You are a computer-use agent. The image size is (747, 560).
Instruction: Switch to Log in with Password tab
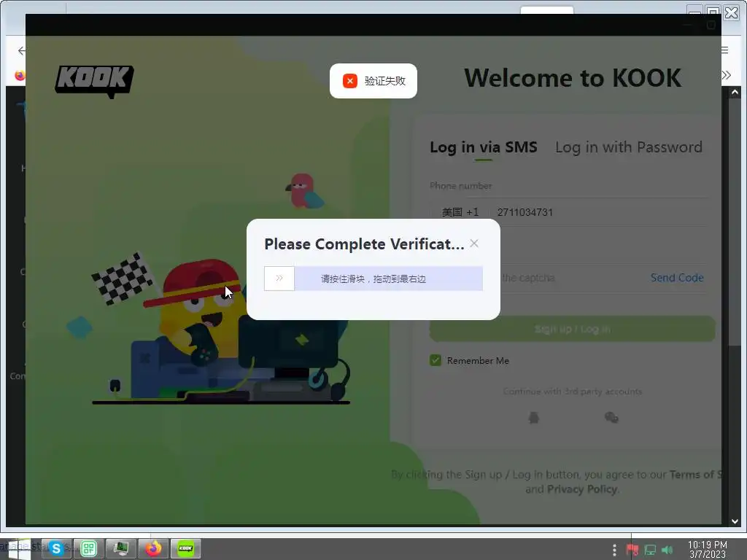(x=628, y=147)
